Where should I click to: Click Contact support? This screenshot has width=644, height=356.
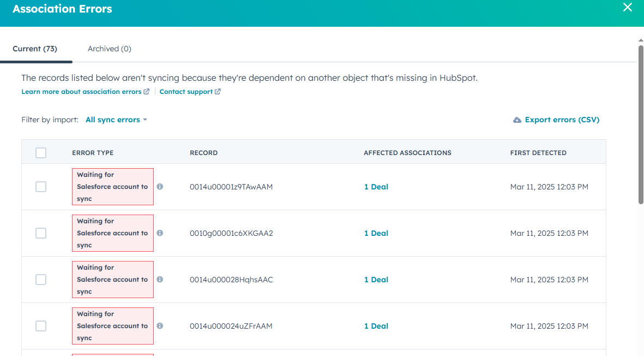click(186, 91)
